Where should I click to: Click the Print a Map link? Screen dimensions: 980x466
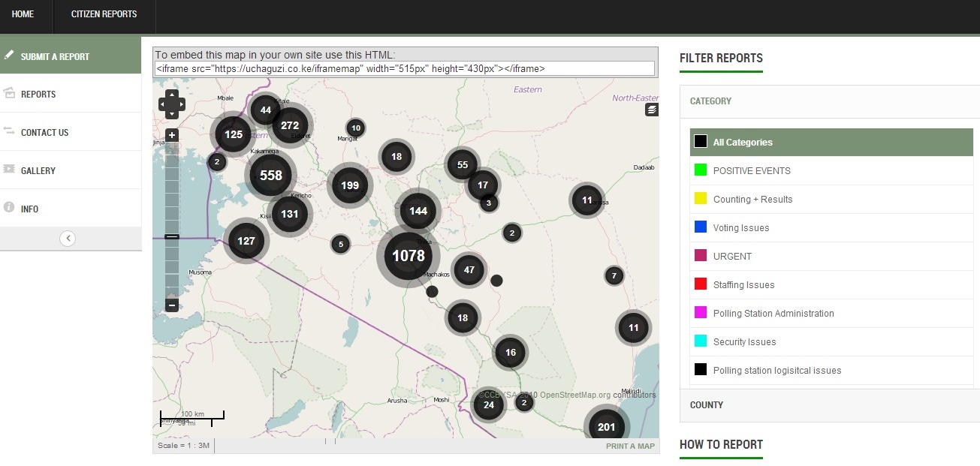pos(630,446)
